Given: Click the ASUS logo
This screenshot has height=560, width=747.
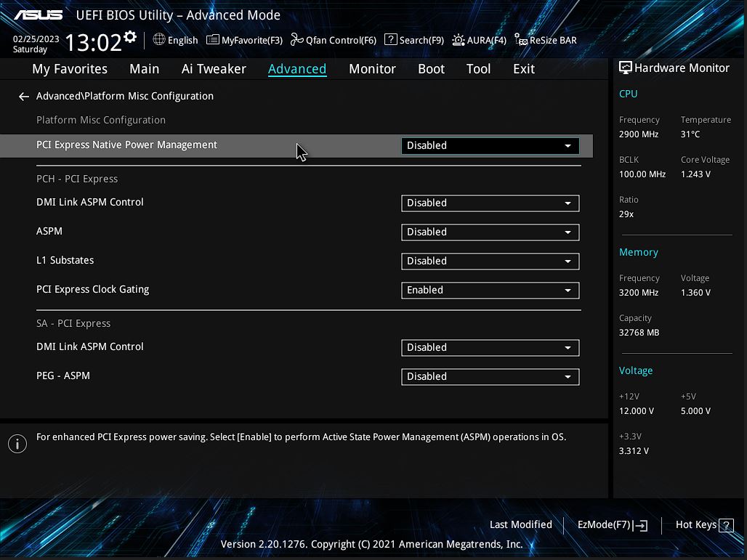Looking at the screenshot, I should pos(38,15).
